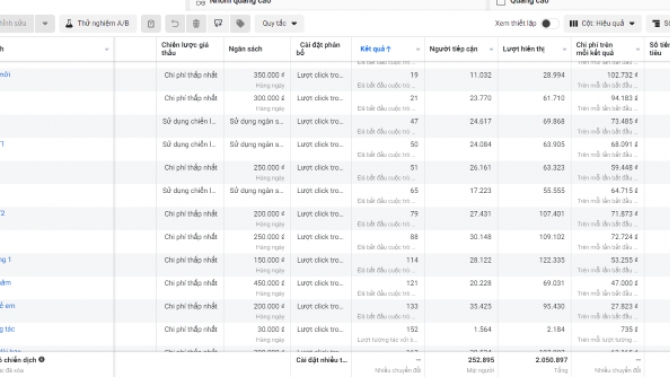Click the trash delete icon in toolbar

196,24
